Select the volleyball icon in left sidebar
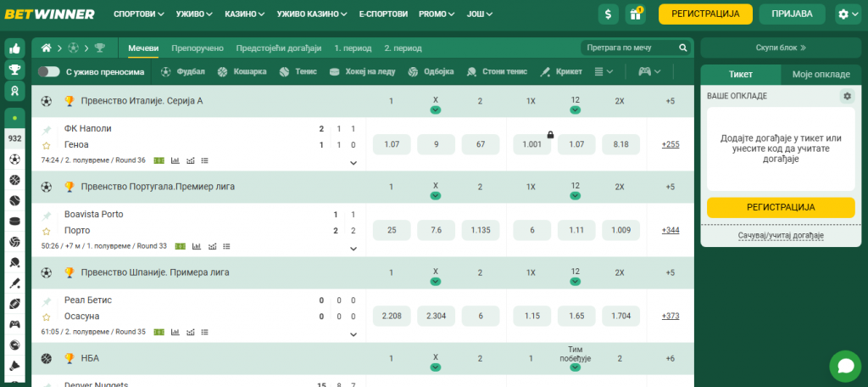 click(14, 242)
